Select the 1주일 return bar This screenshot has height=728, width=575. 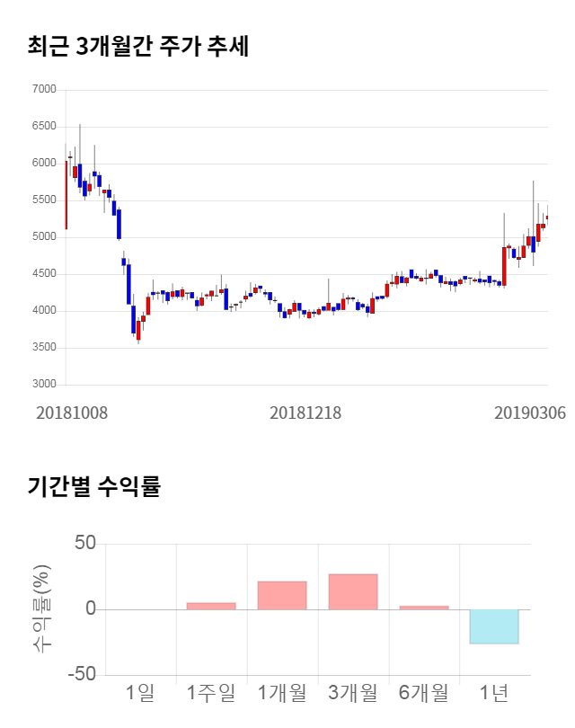[211, 606]
